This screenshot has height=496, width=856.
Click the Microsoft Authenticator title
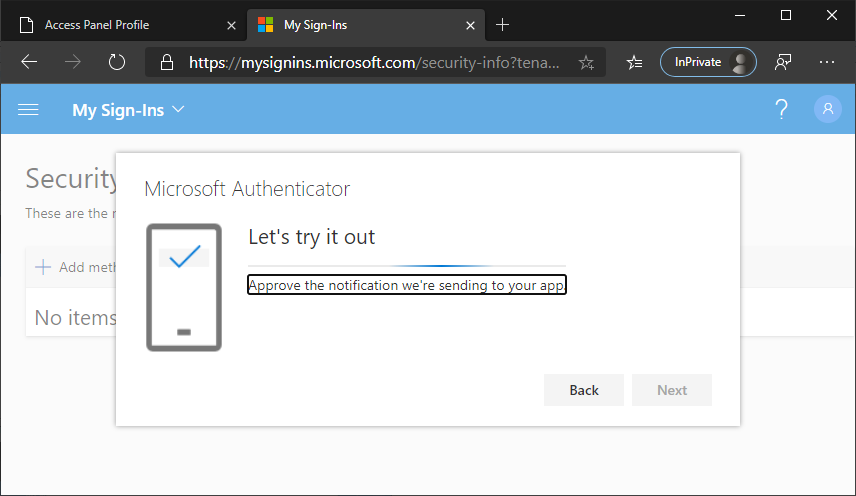click(247, 189)
